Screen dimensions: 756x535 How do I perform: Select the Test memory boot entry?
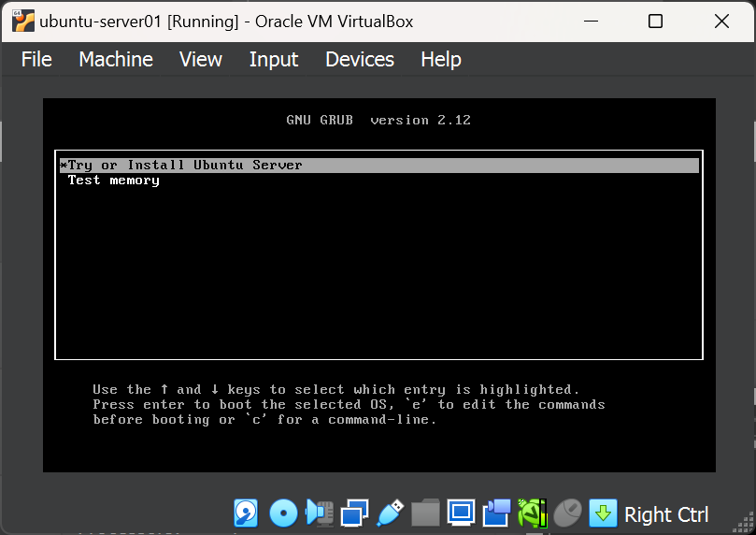(x=114, y=181)
